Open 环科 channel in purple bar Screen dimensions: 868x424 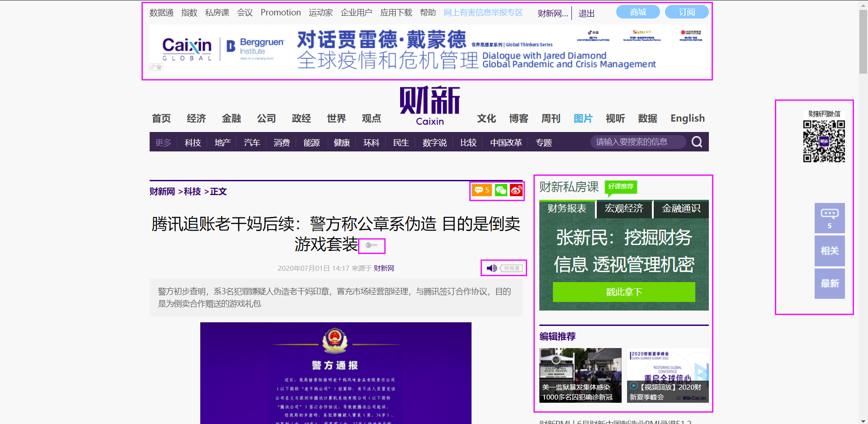(371, 142)
